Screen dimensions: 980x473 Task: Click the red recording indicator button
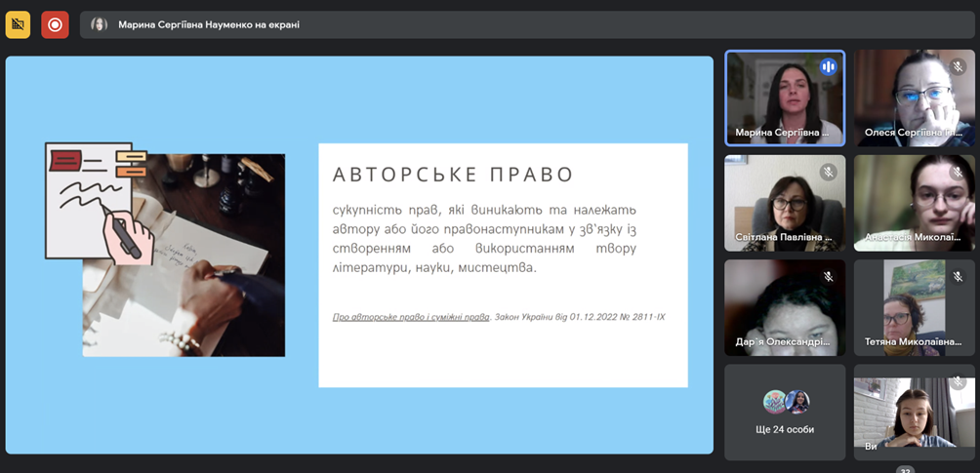(x=55, y=24)
